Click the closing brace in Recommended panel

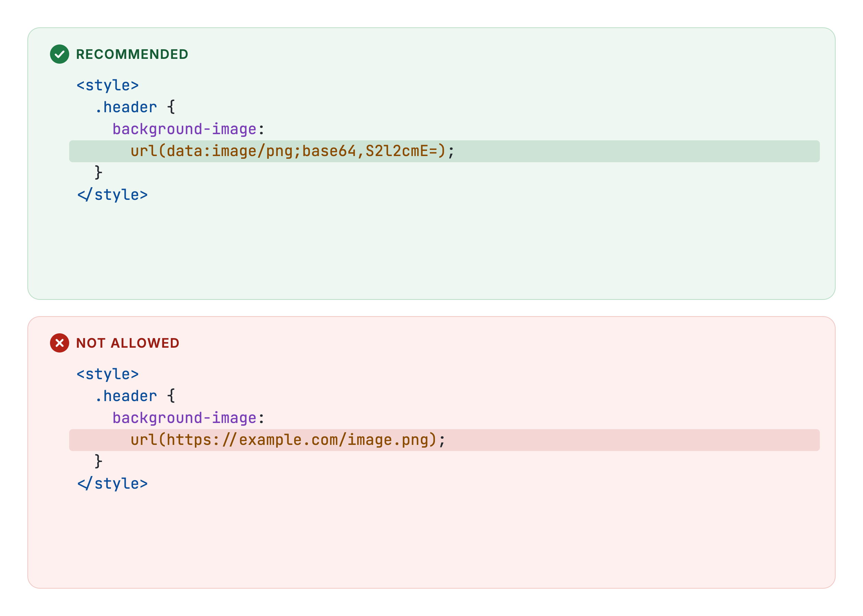pos(98,172)
